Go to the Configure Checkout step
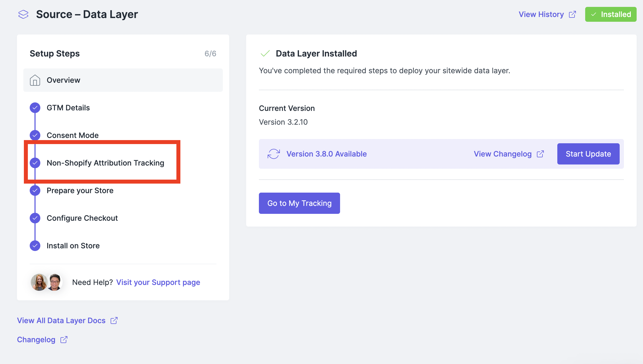The height and width of the screenshot is (364, 643). coord(82,218)
